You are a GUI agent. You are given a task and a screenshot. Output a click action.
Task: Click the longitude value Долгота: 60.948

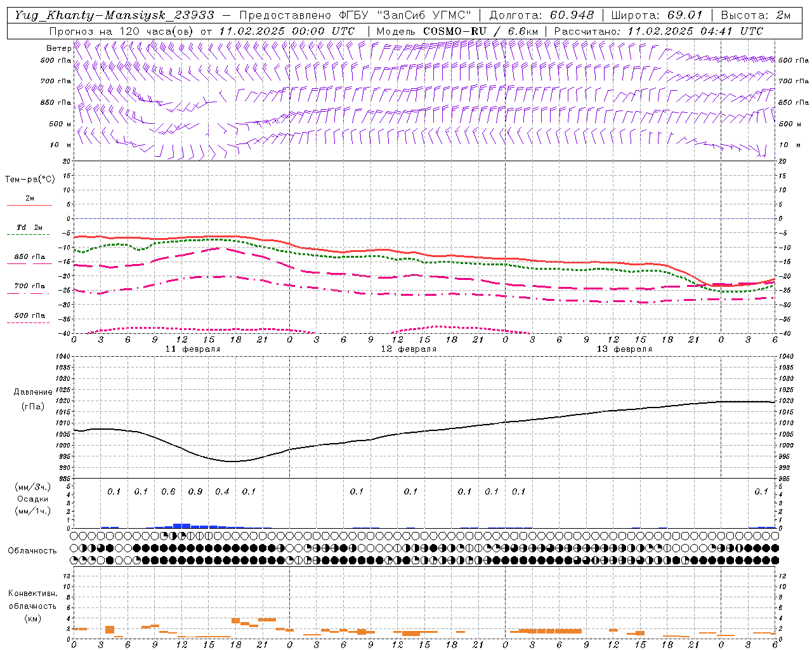pyautogui.click(x=542, y=15)
